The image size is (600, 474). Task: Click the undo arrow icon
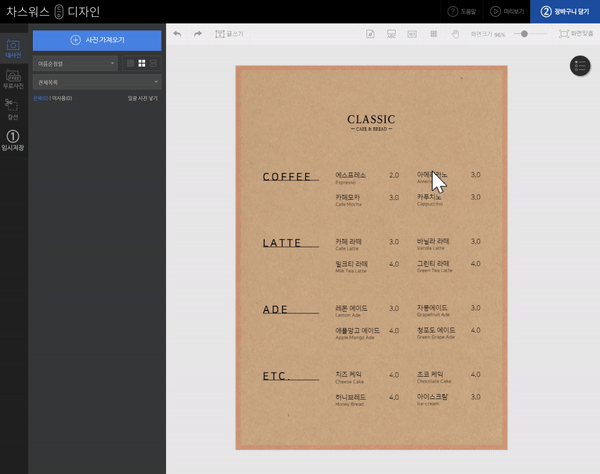point(177,34)
